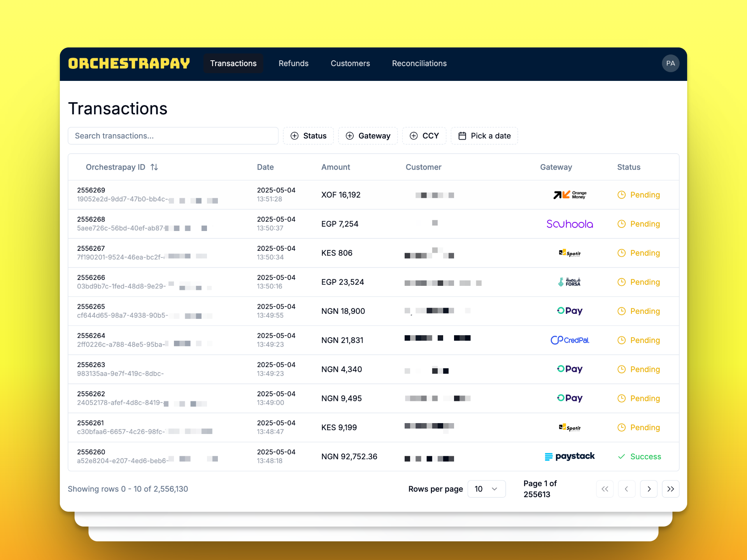Click the Souhoola gateway logo
The image size is (747, 560).
pyautogui.click(x=570, y=224)
